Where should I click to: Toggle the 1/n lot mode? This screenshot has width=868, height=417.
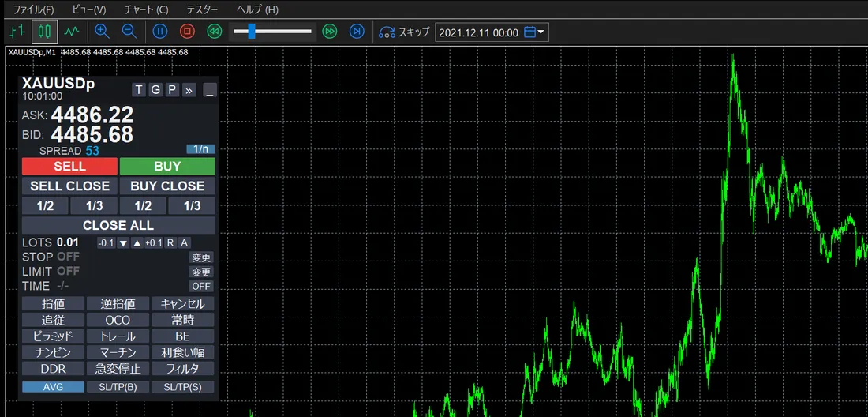pyautogui.click(x=200, y=149)
